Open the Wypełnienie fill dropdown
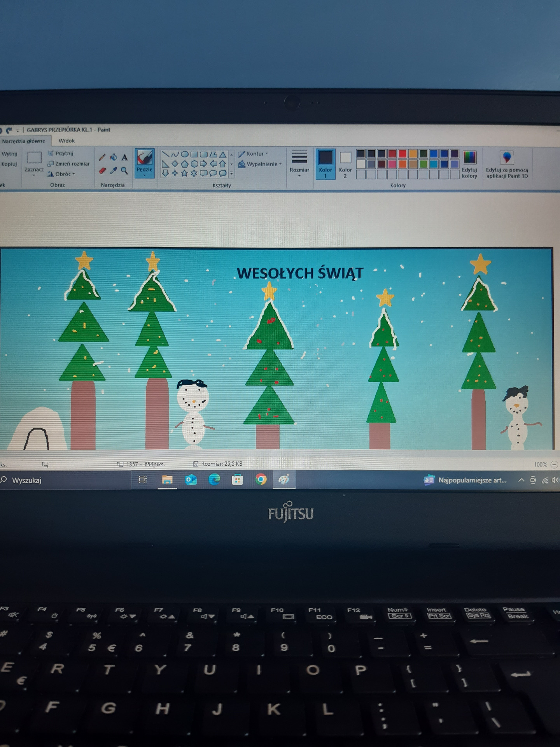The width and height of the screenshot is (560, 747). point(260,164)
